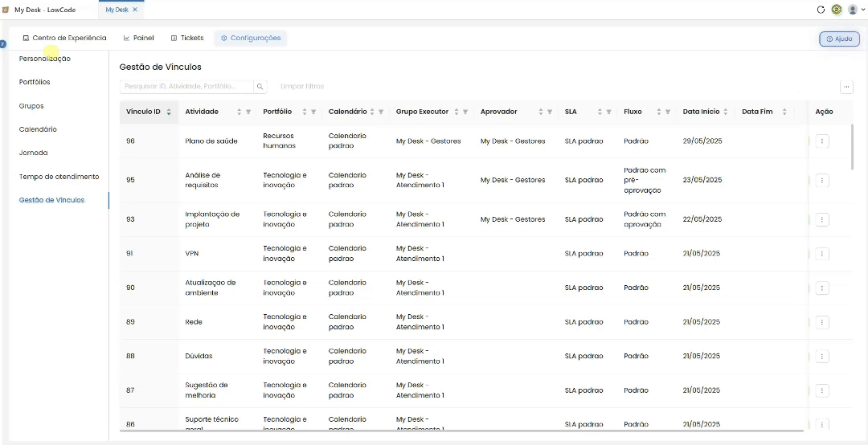Viewport: 868px width, 445px height.
Task: Click the Recursos humanos portfolio cell
Action: click(x=280, y=141)
